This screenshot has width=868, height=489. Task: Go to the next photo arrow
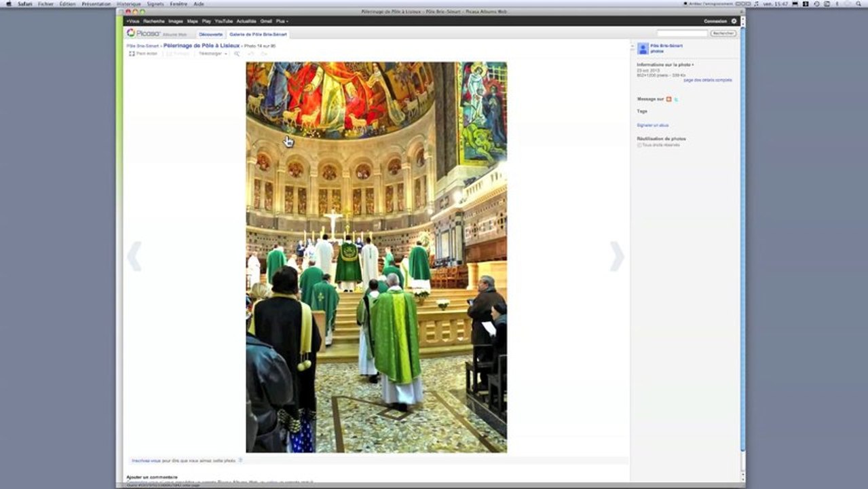click(x=616, y=256)
